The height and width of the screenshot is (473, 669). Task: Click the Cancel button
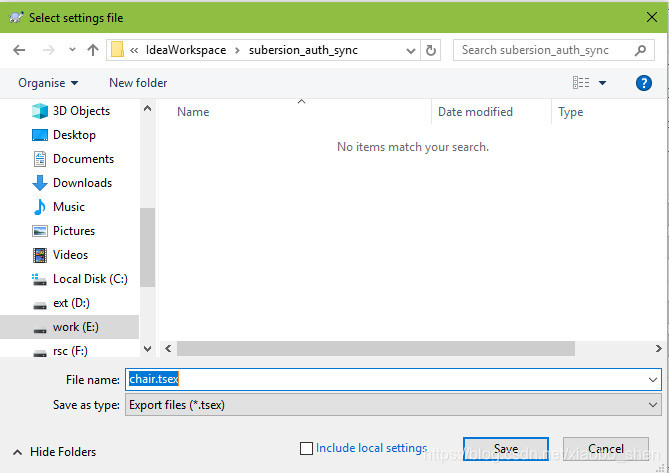pyautogui.click(x=606, y=449)
